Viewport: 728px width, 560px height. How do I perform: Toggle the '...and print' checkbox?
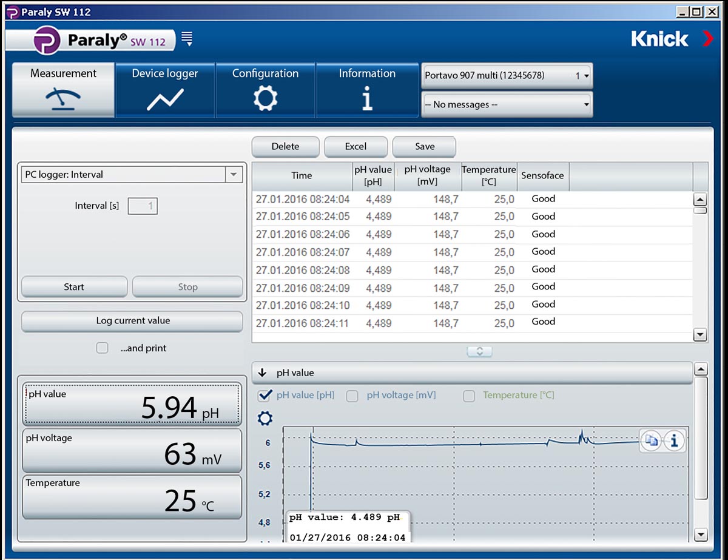(x=103, y=348)
